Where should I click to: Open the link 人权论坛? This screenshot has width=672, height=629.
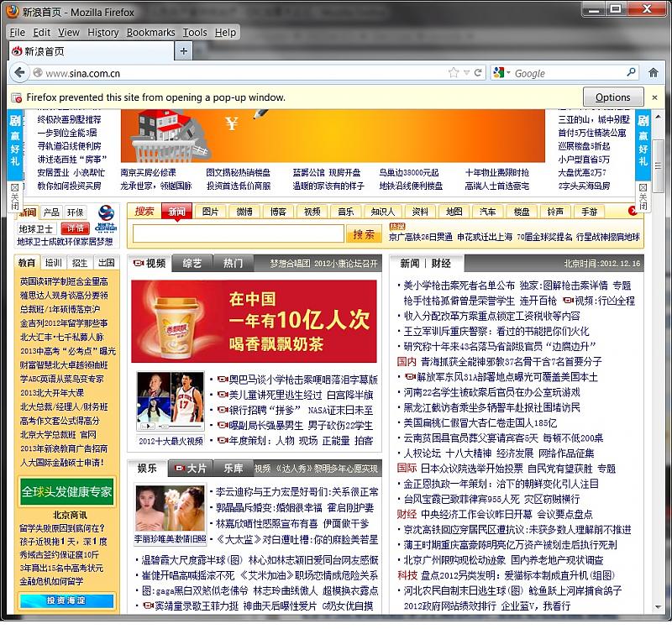(423, 453)
